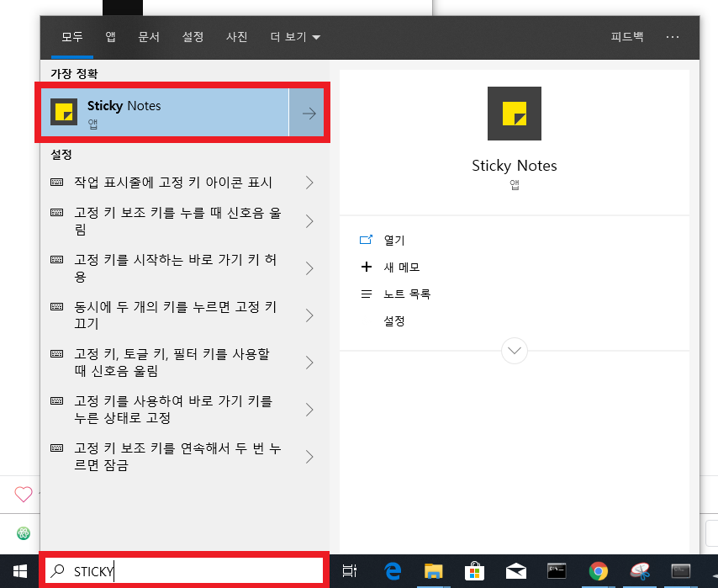Viewport: 718px width, 588px height.
Task: Switch to the 설정 tab
Action: pos(193,37)
